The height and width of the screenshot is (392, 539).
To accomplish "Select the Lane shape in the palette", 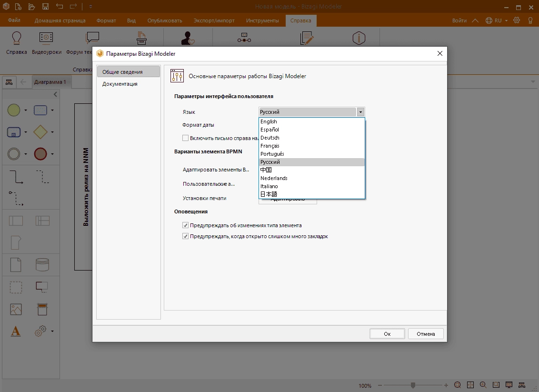I will tap(43, 221).
